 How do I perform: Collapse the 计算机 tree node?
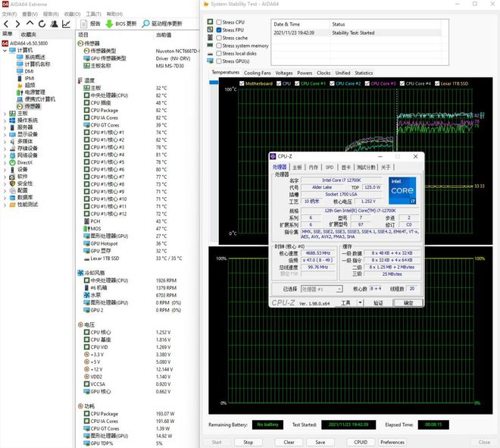pos(5,51)
